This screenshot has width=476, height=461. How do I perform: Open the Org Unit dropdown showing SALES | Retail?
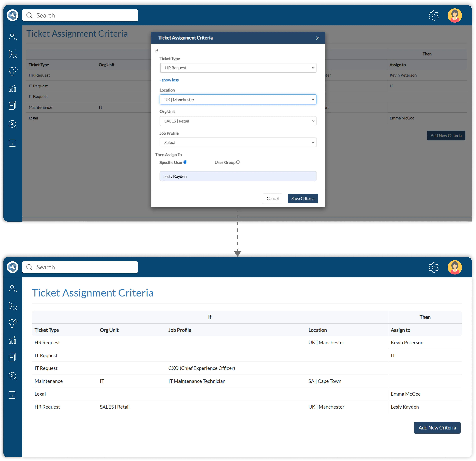click(238, 121)
